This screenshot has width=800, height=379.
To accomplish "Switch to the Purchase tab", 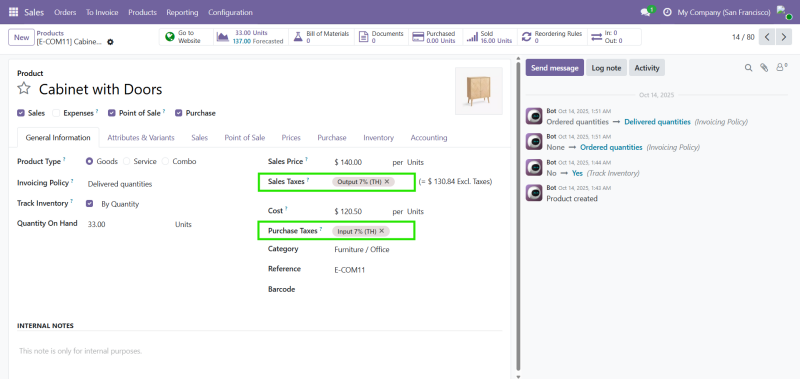I will point(332,138).
